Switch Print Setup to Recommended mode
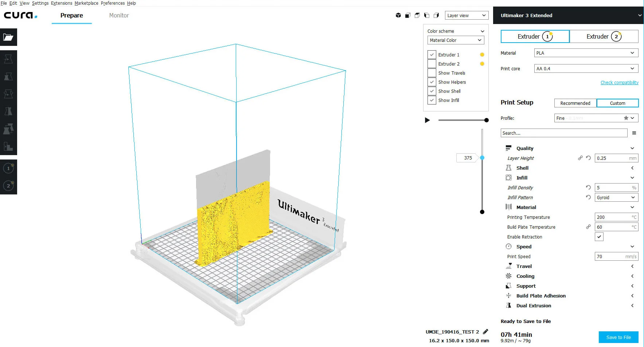Screen dimensions: 644x347 [575, 103]
